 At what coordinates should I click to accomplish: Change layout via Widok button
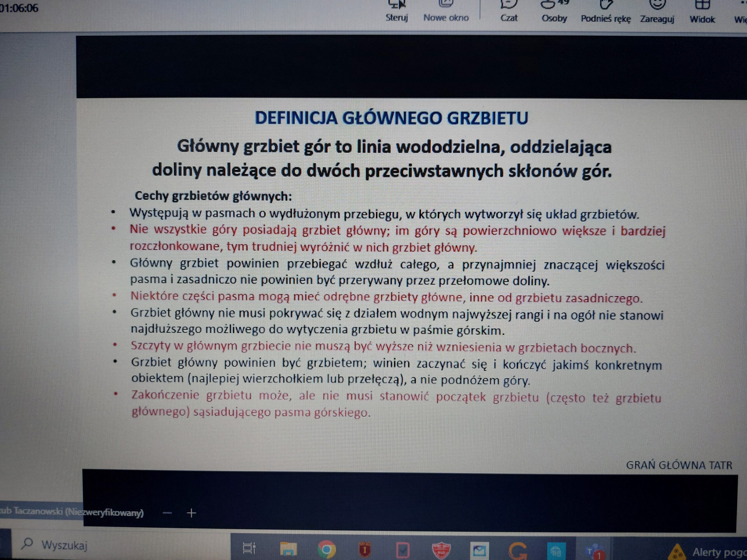[702, 12]
